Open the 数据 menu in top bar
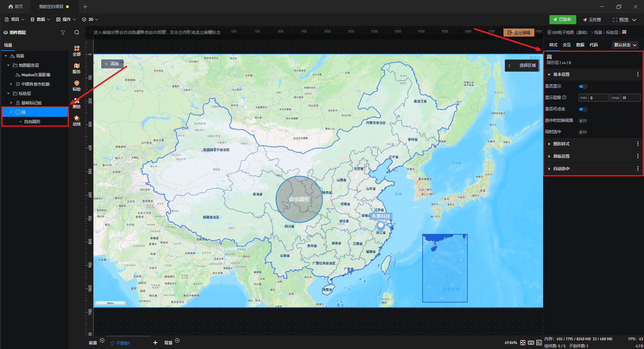This screenshot has height=349, width=644. point(40,19)
